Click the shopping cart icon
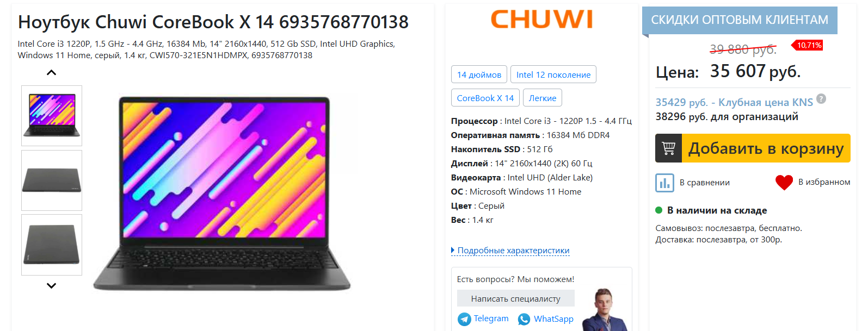Viewport: 868px width, 331px height. (668, 148)
